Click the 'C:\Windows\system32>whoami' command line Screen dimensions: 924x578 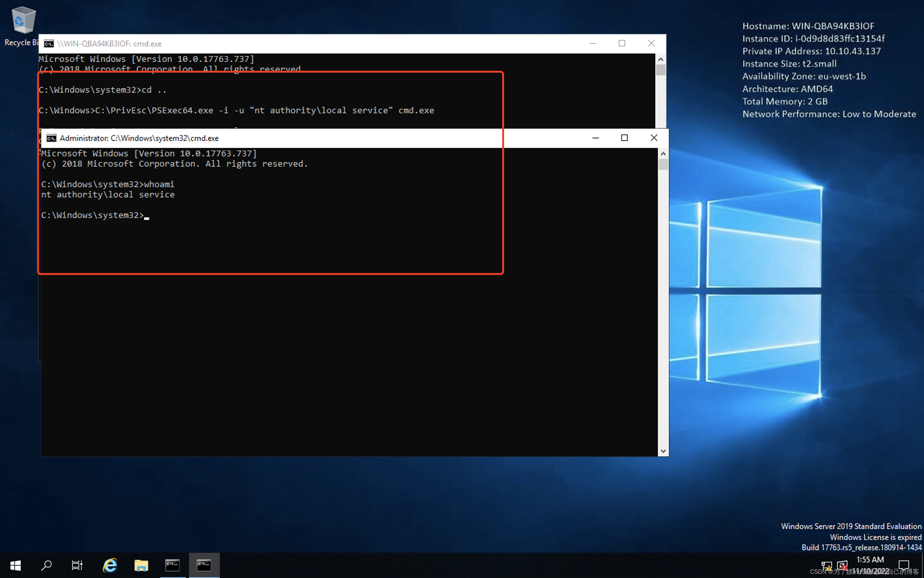[x=108, y=184]
